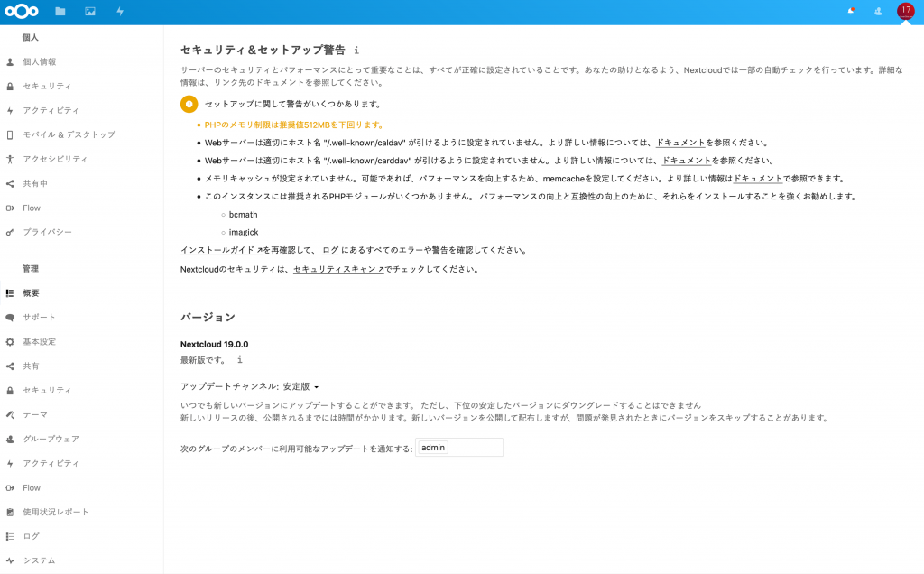Focus the update notification group field
This screenshot has height=574, width=924.
point(459,448)
